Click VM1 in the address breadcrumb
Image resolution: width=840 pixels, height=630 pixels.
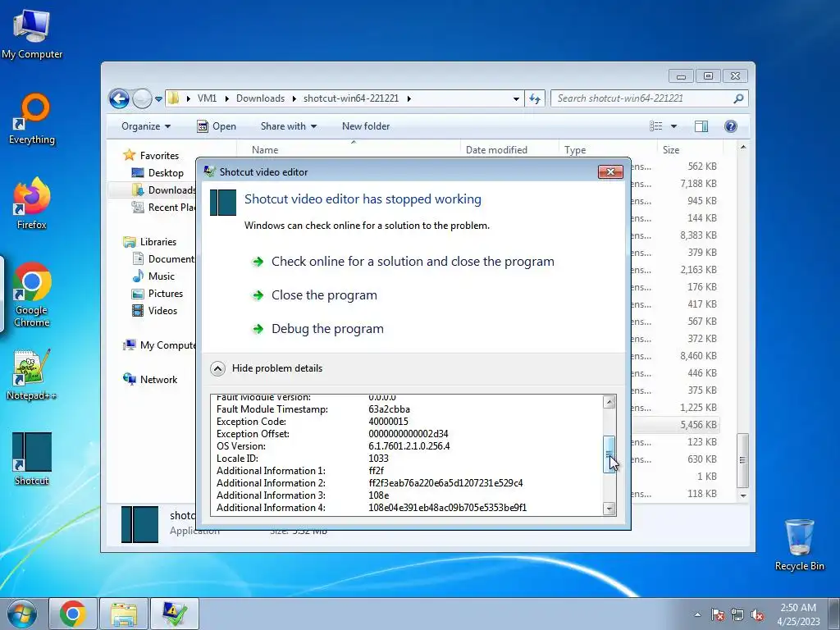pos(207,98)
